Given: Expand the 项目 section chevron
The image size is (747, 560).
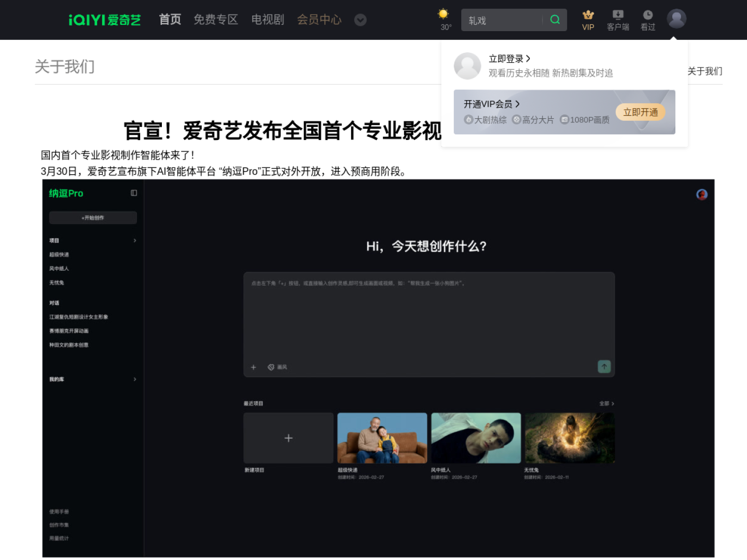Looking at the screenshot, I should click(135, 241).
